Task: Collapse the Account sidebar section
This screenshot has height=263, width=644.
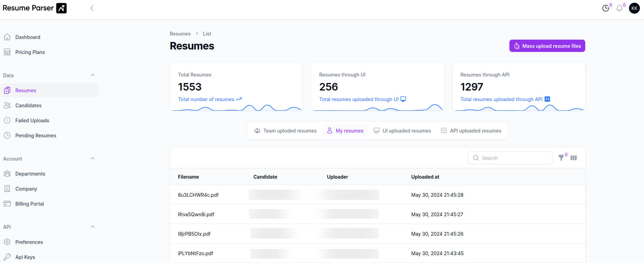Action: point(93,158)
